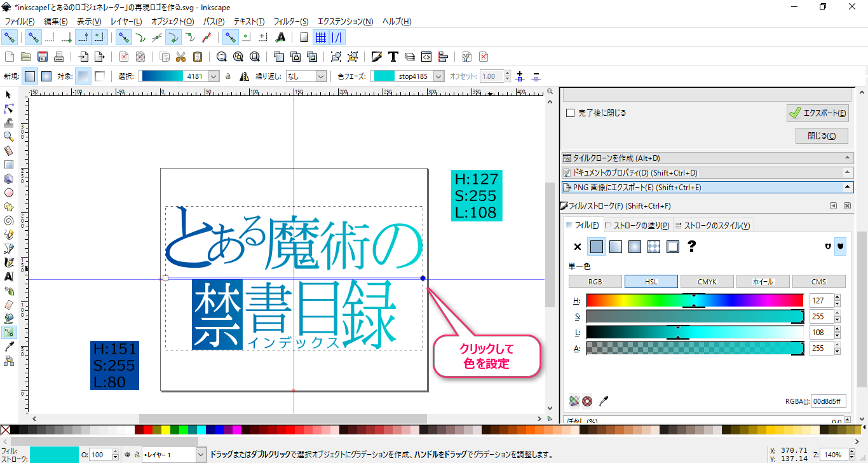Switch color mode to ホイール
This screenshot has height=463, width=868.
(763, 282)
